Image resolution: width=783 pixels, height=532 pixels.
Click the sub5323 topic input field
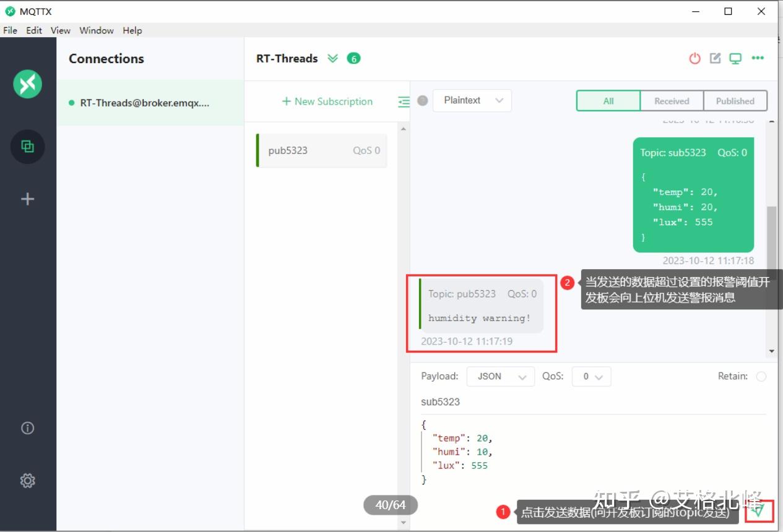click(x=593, y=402)
